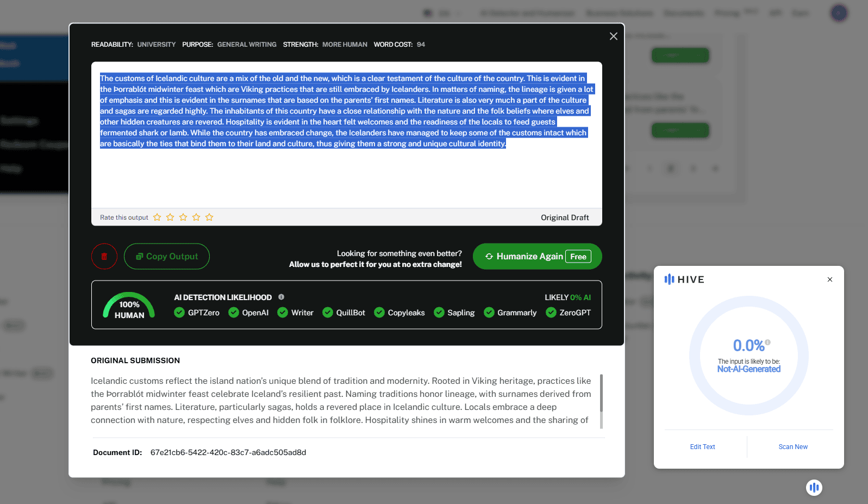Click the ZeroGPT green checkmark icon
Image resolution: width=868 pixels, height=504 pixels.
(551, 313)
